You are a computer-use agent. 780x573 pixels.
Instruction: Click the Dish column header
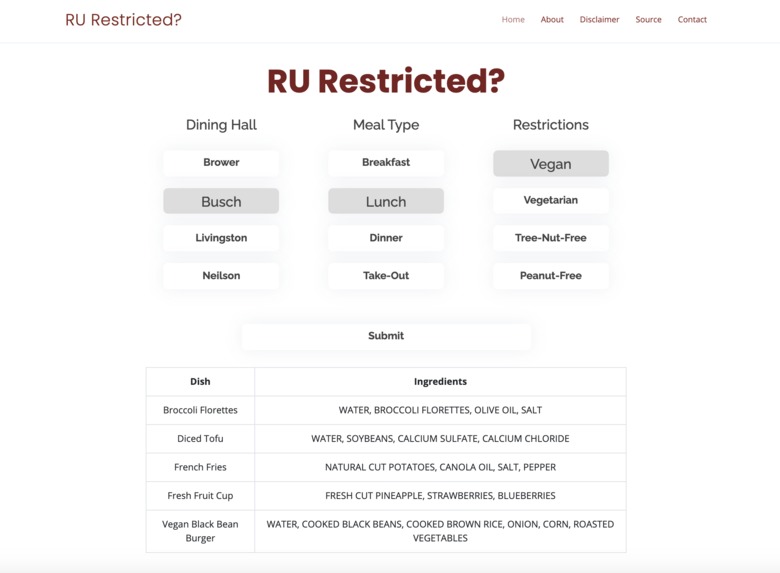pos(200,382)
